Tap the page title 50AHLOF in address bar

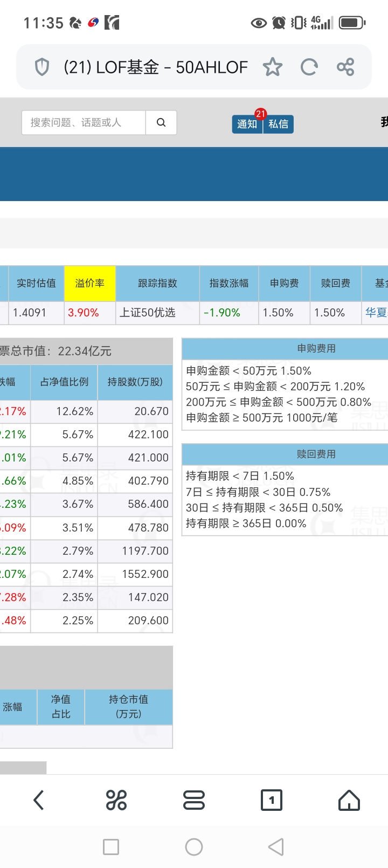[155, 67]
